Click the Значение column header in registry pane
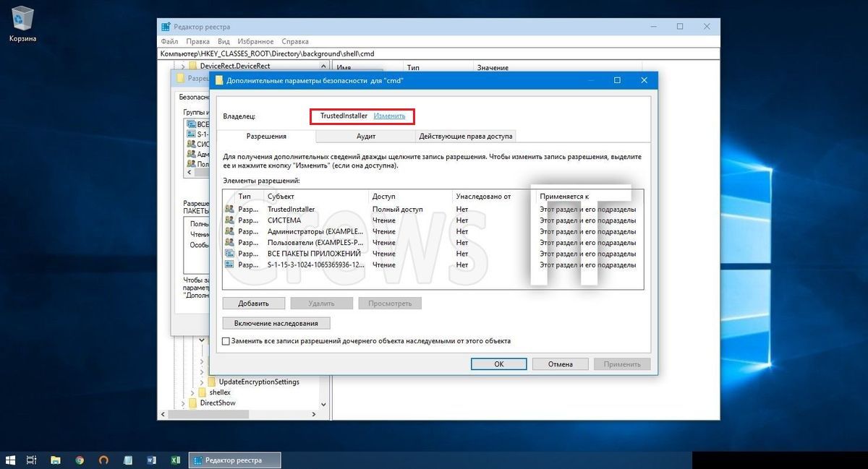The width and height of the screenshot is (868, 469). pyautogui.click(x=493, y=67)
